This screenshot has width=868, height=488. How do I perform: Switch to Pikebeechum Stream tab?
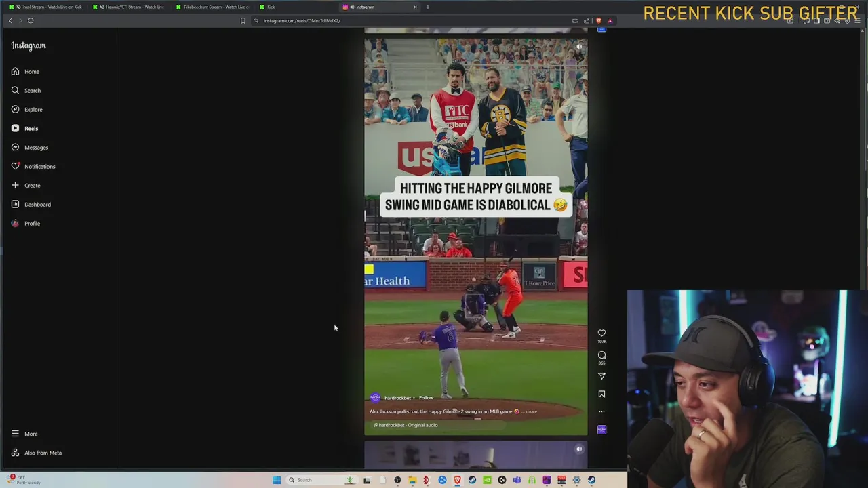[x=213, y=7]
